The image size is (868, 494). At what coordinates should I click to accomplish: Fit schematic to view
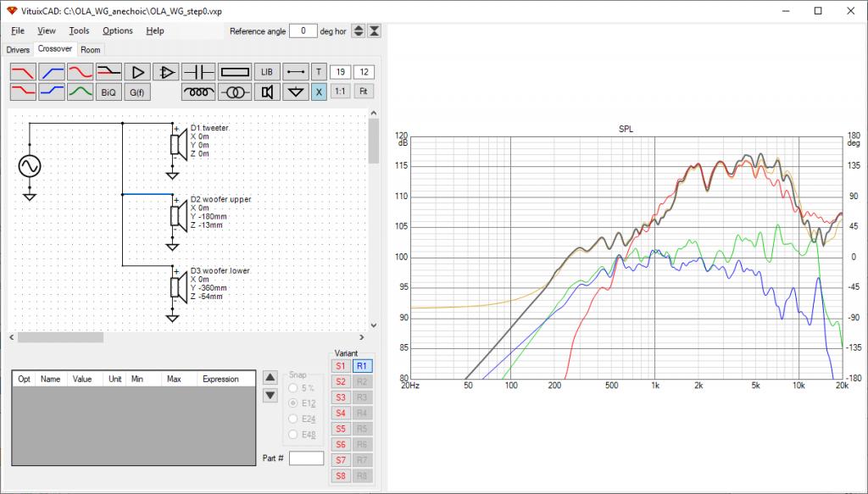pyautogui.click(x=363, y=92)
